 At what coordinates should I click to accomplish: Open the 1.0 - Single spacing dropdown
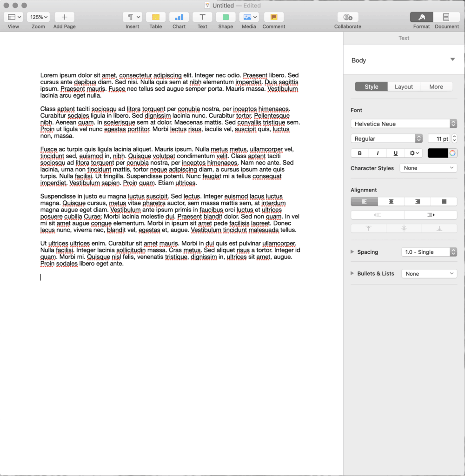click(x=429, y=252)
